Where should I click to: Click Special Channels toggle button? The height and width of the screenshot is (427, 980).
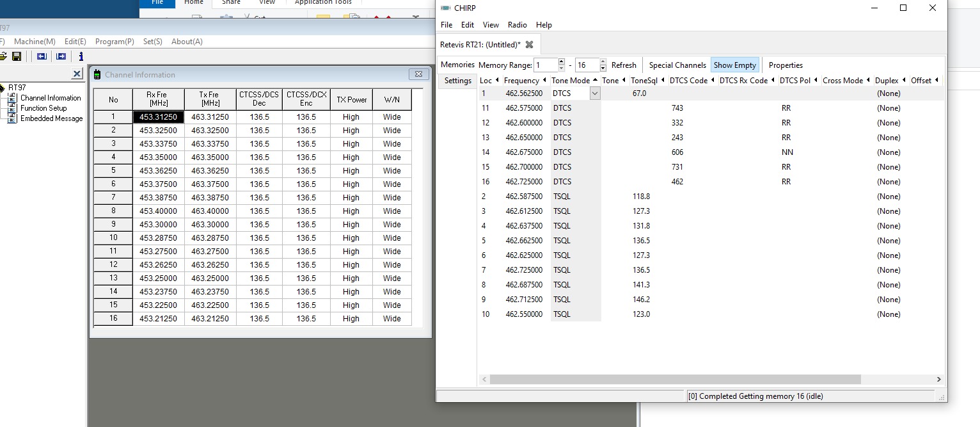tap(677, 65)
